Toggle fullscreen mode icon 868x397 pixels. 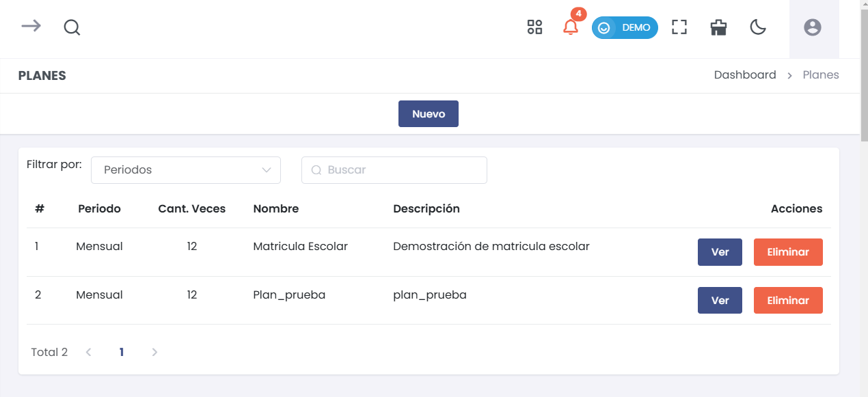(x=679, y=27)
